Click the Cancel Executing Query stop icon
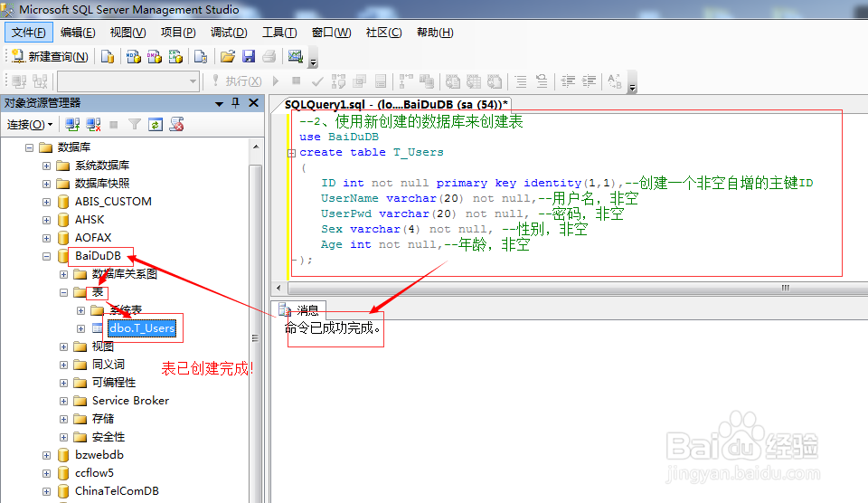Image resolution: width=868 pixels, height=503 pixels. [x=297, y=81]
